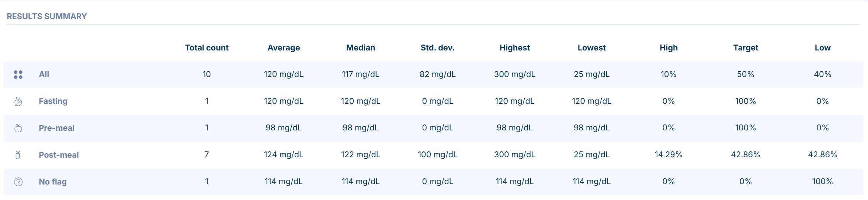Viewport: 868px width, 200px height.
Task: Click the Results Summary heading
Action: 47,16
